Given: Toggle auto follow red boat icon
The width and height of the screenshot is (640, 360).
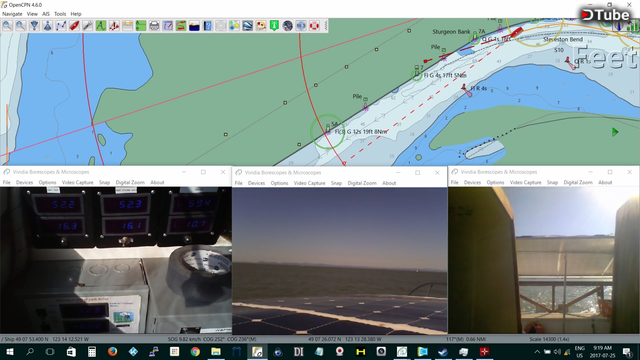Looking at the screenshot, I should [74, 26].
